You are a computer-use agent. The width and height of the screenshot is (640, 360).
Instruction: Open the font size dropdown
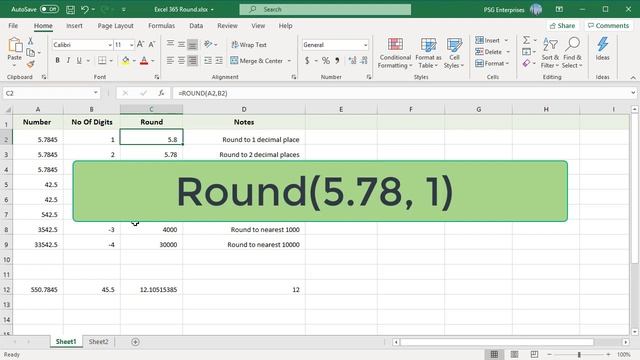131,45
